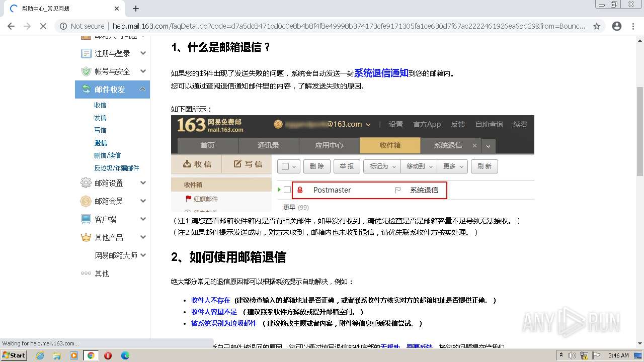Click 网易邮箱大师 sidebar label
This screenshot has width=644, height=362.
[x=116, y=255]
